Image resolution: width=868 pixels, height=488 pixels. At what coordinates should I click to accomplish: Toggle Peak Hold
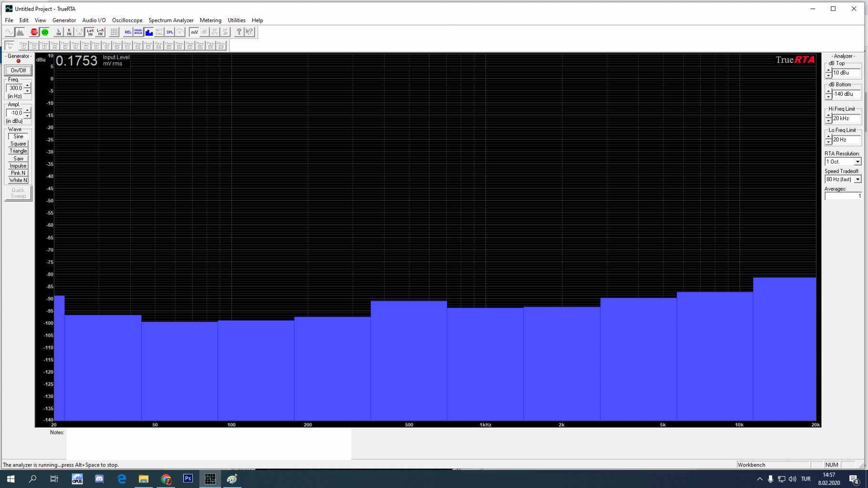[x=138, y=32]
